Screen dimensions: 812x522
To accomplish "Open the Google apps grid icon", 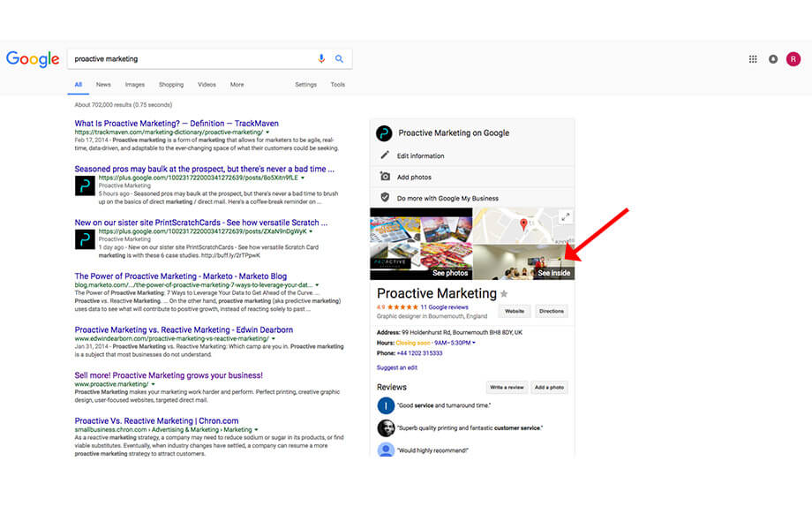I will [753, 59].
